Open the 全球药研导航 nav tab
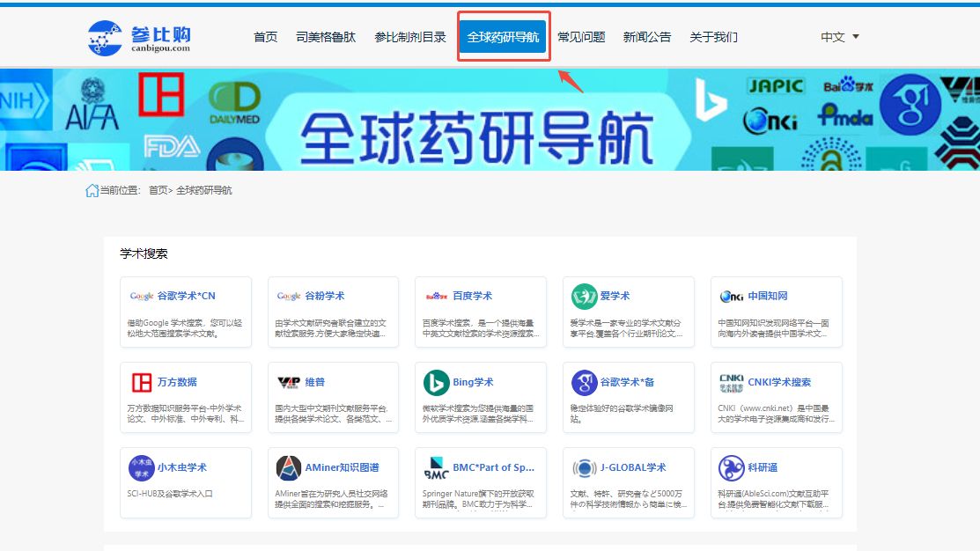The height and width of the screenshot is (551, 980). click(x=503, y=37)
